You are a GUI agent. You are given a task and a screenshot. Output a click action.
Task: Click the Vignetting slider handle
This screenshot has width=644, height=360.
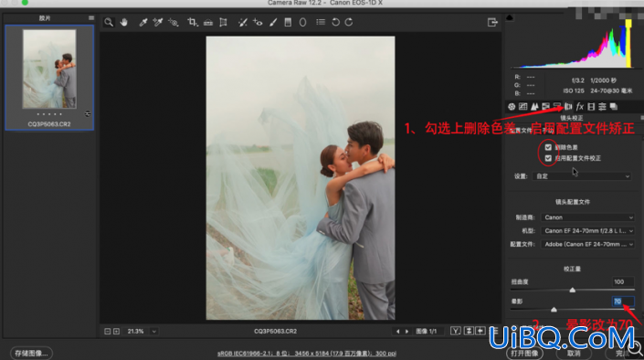tap(554, 310)
